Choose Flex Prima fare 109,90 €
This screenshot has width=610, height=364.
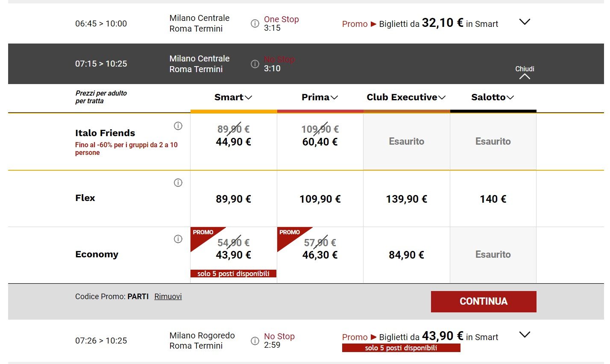coord(320,199)
